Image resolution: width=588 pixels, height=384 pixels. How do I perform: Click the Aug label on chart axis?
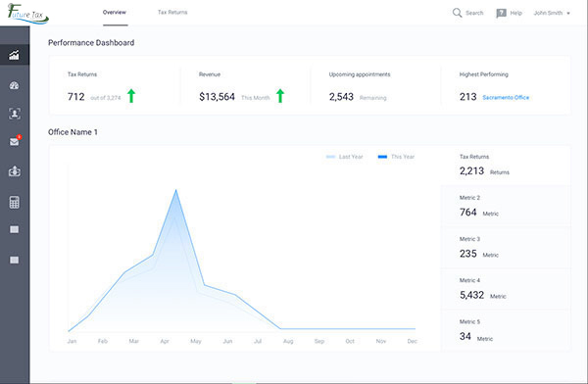point(288,341)
